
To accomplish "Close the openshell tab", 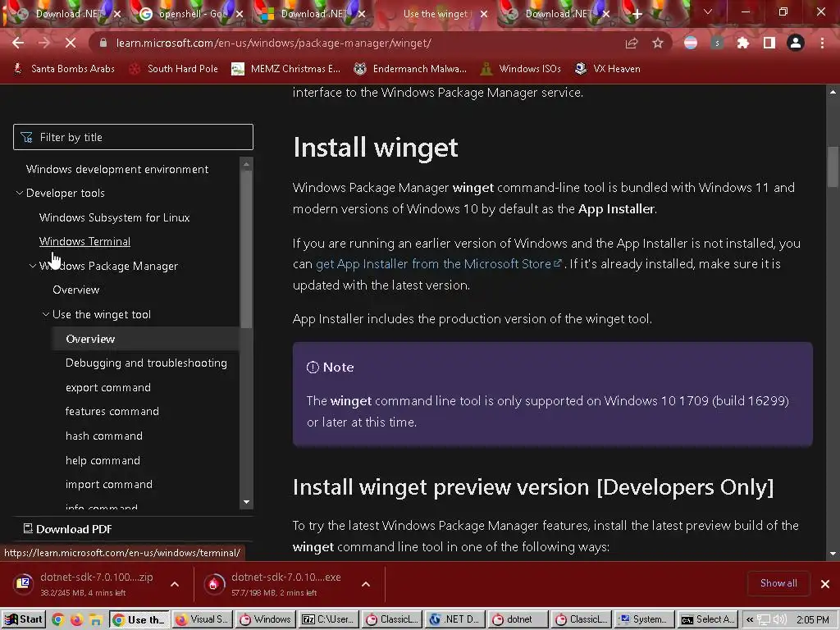I will pyautogui.click(x=240, y=14).
